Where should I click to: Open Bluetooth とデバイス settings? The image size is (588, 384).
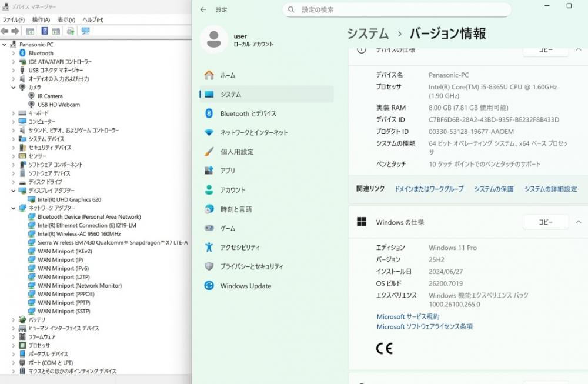click(266, 113)
